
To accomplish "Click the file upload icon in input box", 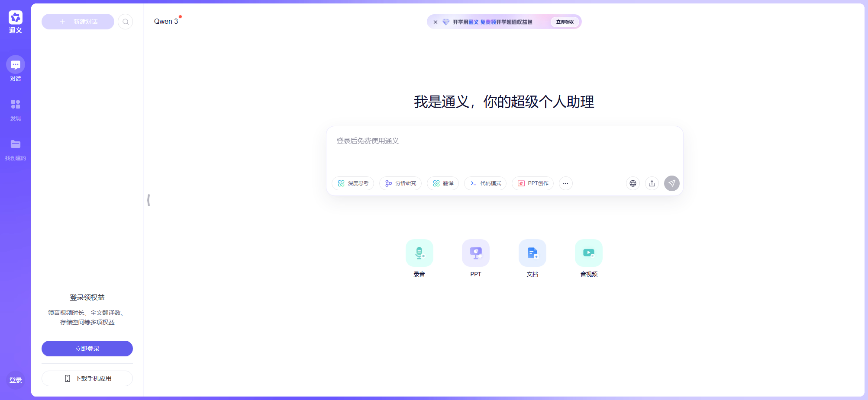I will [652, 183].
